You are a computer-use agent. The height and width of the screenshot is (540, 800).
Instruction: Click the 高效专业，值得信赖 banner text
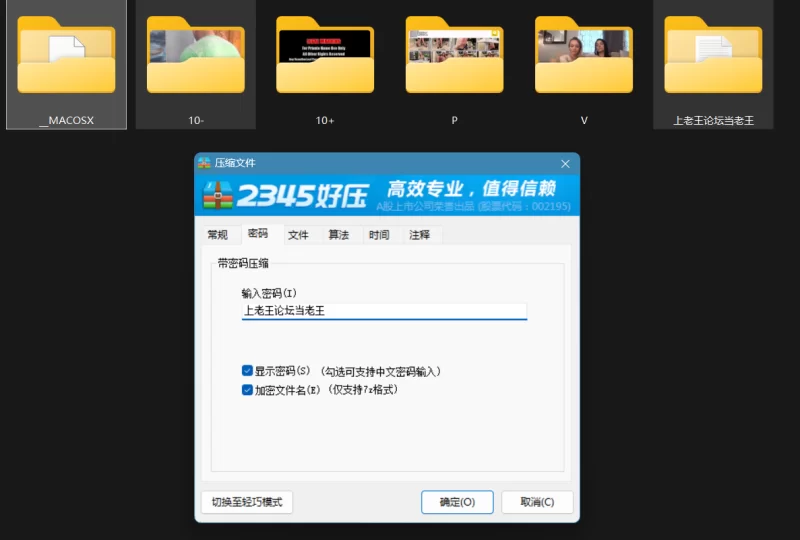(x=471, y=189)
